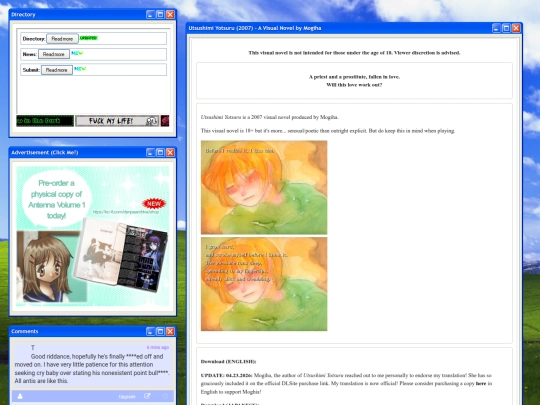Click the 'Comments' window title bar text
Viewport: 540px width, 405px height.
click(x=25, y=331)
